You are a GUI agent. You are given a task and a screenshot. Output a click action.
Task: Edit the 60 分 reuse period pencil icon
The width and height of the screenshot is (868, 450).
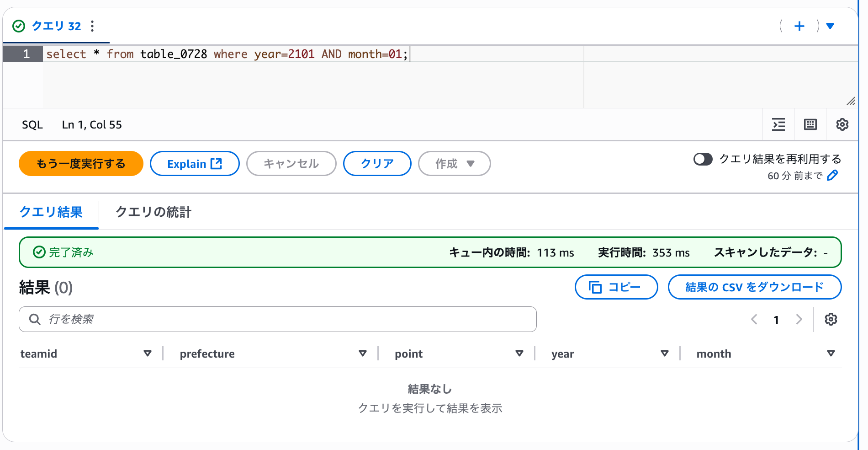click(x=833, y=175)
